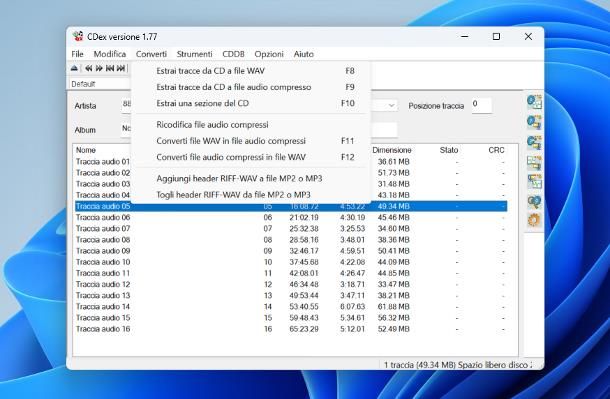Click the next track icon

pos(121,68)
